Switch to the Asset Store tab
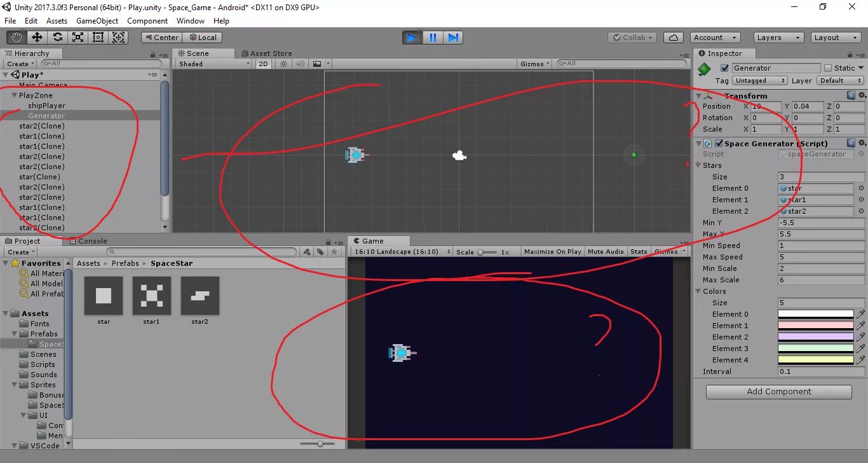 click(266, 53)
